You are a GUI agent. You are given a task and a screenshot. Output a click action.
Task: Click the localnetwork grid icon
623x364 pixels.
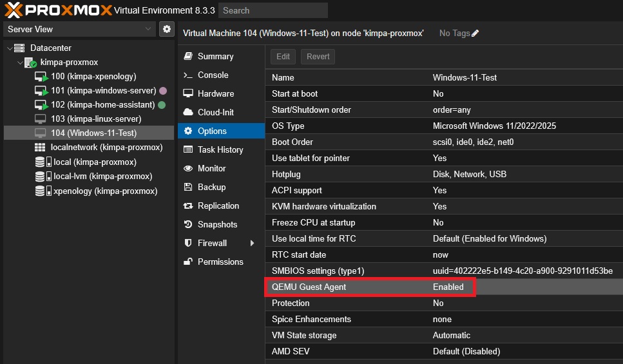[x=40, y=148]
